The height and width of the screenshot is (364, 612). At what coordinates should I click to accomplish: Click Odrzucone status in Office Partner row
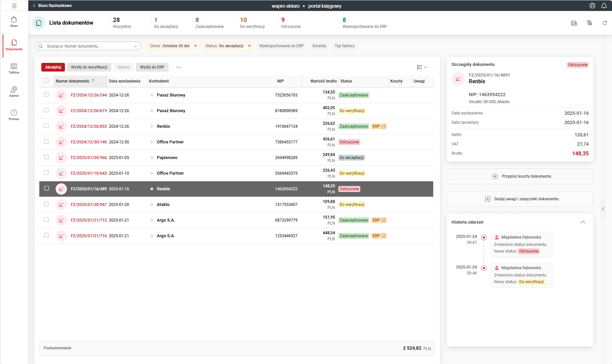[349, 142]
